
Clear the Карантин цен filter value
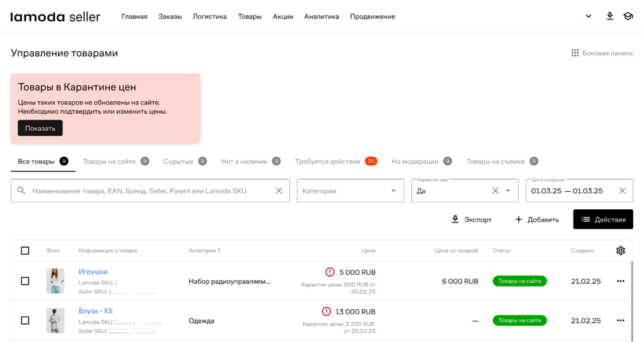point(495,190)
